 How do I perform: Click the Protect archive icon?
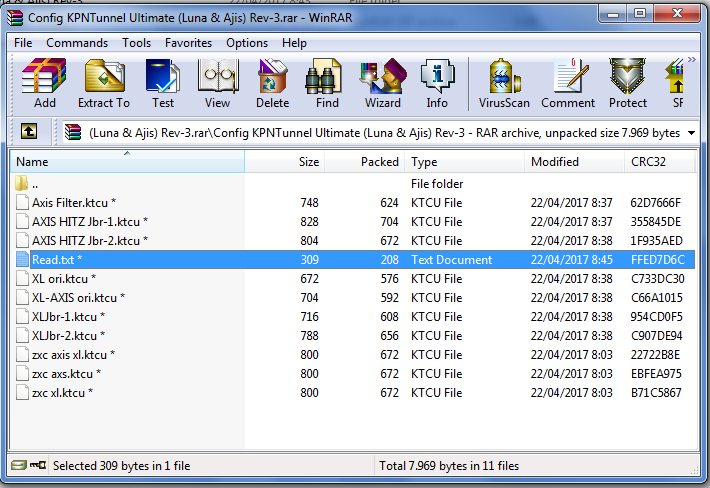pos(627,76)
